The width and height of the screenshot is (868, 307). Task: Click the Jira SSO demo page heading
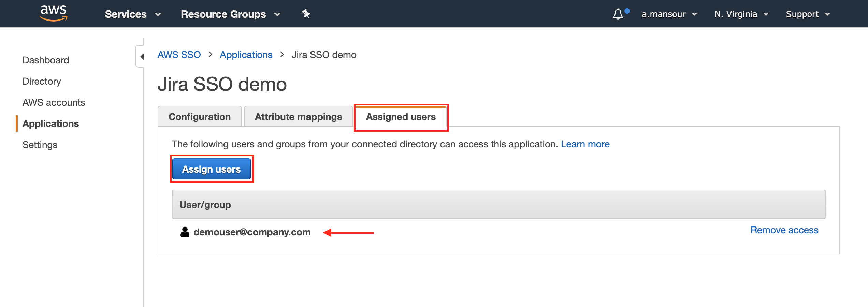coord(222,84)
